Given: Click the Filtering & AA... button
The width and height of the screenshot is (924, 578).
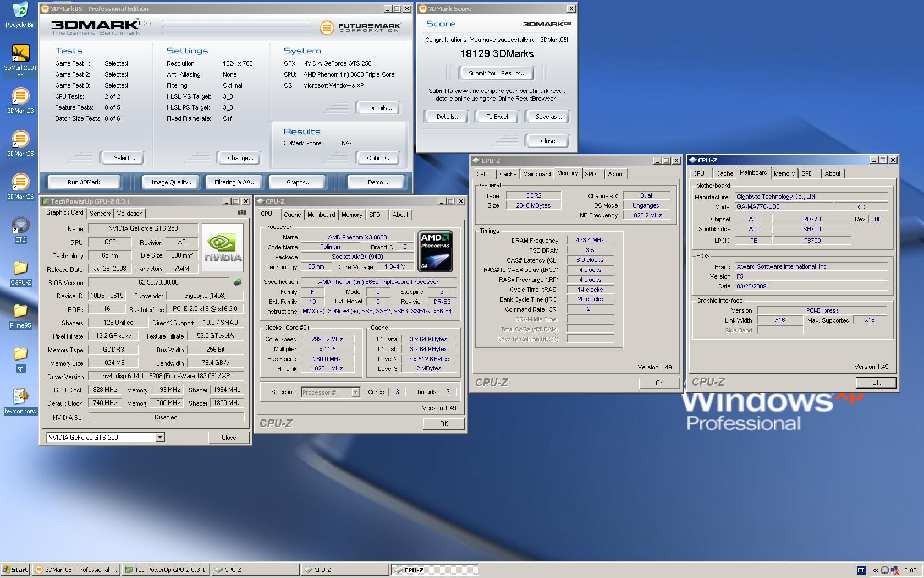Looking at the screenshot, I should 235,182.
